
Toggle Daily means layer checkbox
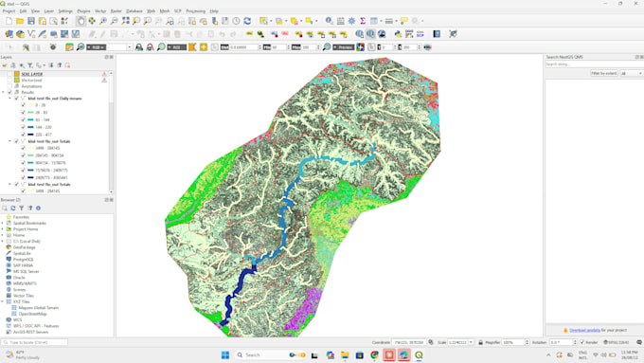coord(16,99)
